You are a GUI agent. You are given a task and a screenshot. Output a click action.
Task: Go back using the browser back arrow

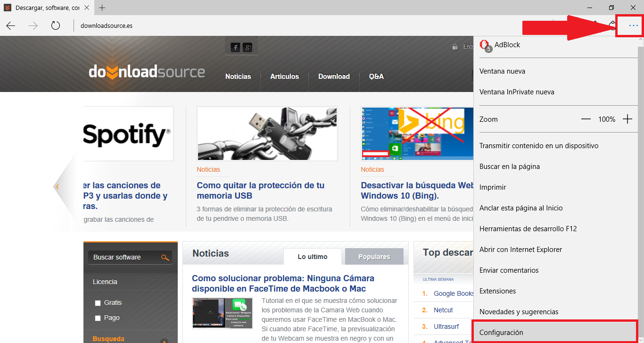tap(11, 25)
